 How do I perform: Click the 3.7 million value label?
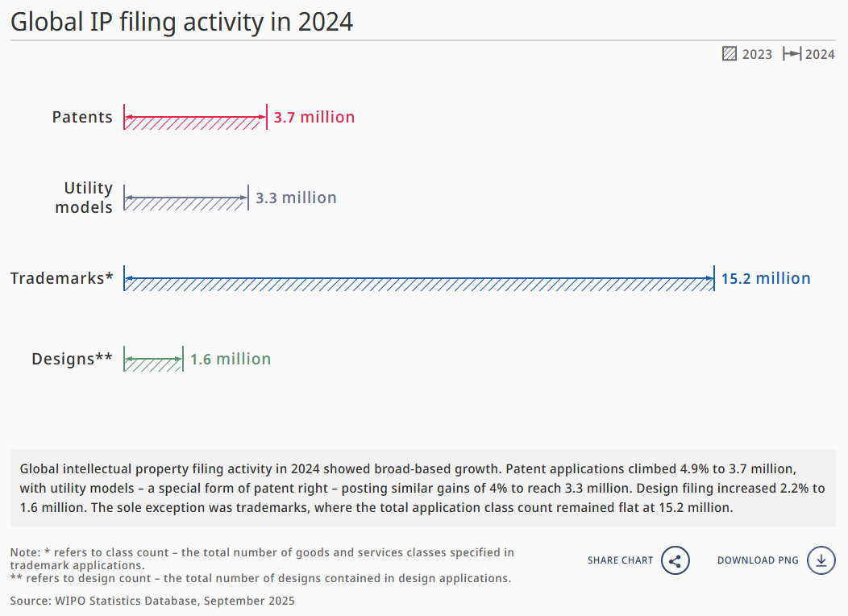point(314,117)
